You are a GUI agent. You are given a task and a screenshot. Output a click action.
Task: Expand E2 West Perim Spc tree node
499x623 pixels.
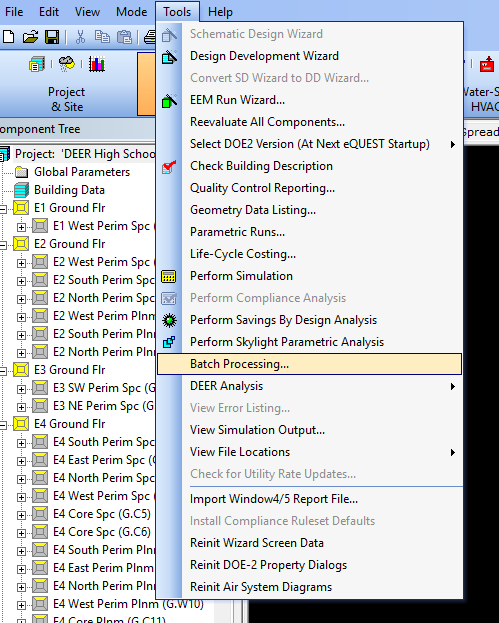pos(21,263)
